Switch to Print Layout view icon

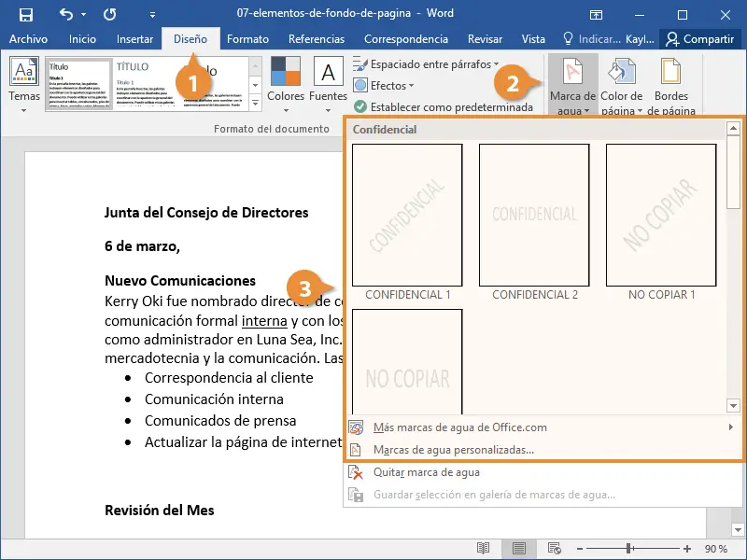[519, 549]
